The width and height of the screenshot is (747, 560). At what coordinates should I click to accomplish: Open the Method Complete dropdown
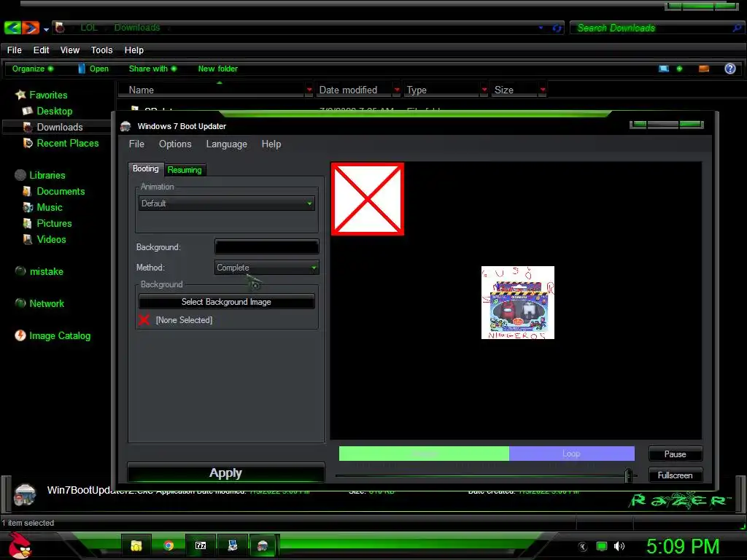pos(267,268)
